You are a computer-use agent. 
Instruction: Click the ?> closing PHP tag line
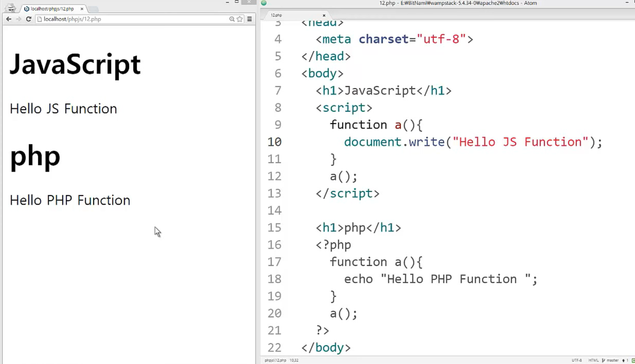(x=322, y=330)
